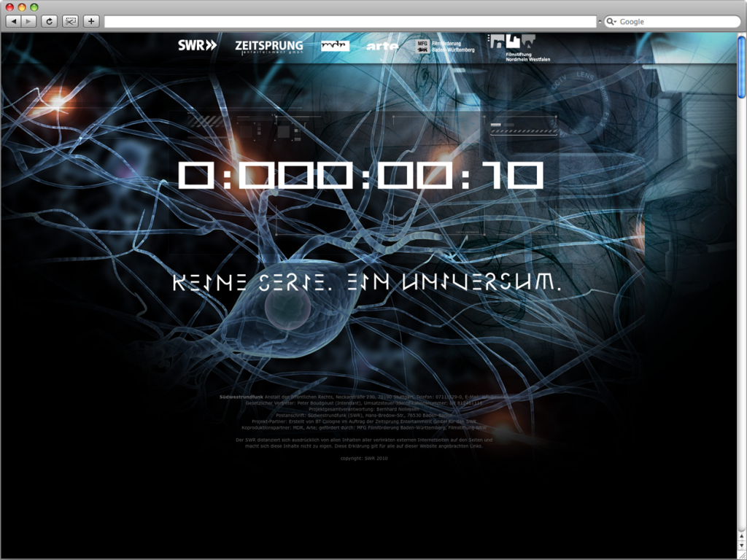This screenshot has width=747, height=560.
Task: Open the Web Clip scissors button
Action: click(x=70, y=21)
